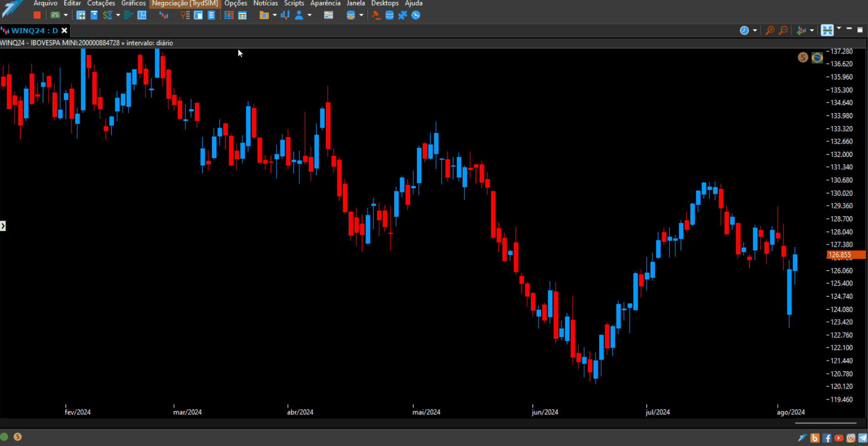
Task: Toggle the fit-chart compress arrows button
Action: (x=827, y=31)
